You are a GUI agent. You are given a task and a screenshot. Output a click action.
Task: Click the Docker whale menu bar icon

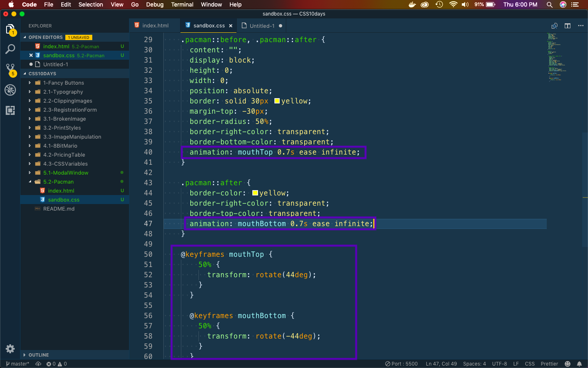[x=412, y=4]
